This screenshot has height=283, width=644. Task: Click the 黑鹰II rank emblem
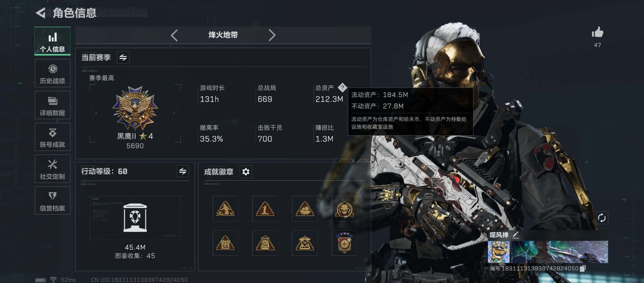pyautogui.click(x=135, y=108)
